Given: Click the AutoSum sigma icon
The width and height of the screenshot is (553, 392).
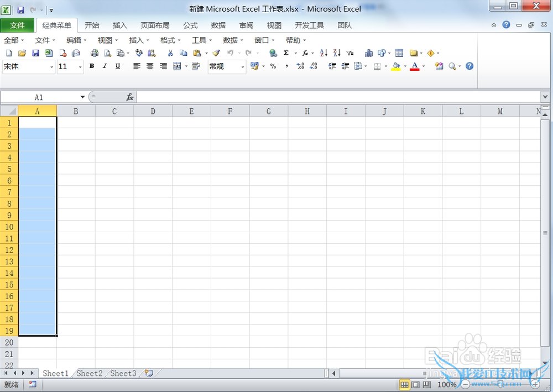Looking at the screenshot, I should 286,53.
